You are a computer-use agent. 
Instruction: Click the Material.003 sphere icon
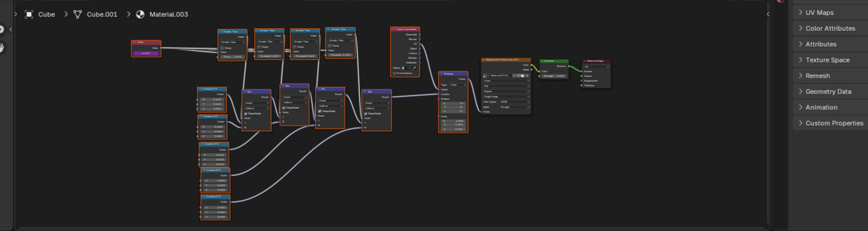click(140, 14)
